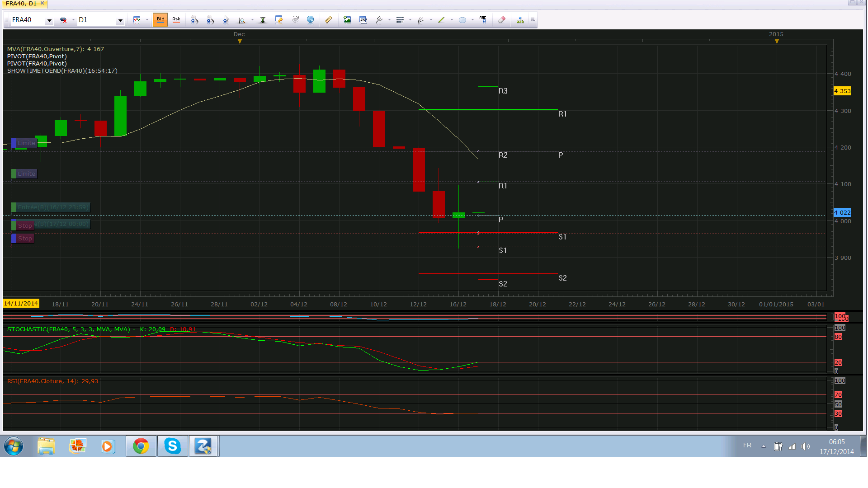Click the save chart image icon

tap(347, 20)
